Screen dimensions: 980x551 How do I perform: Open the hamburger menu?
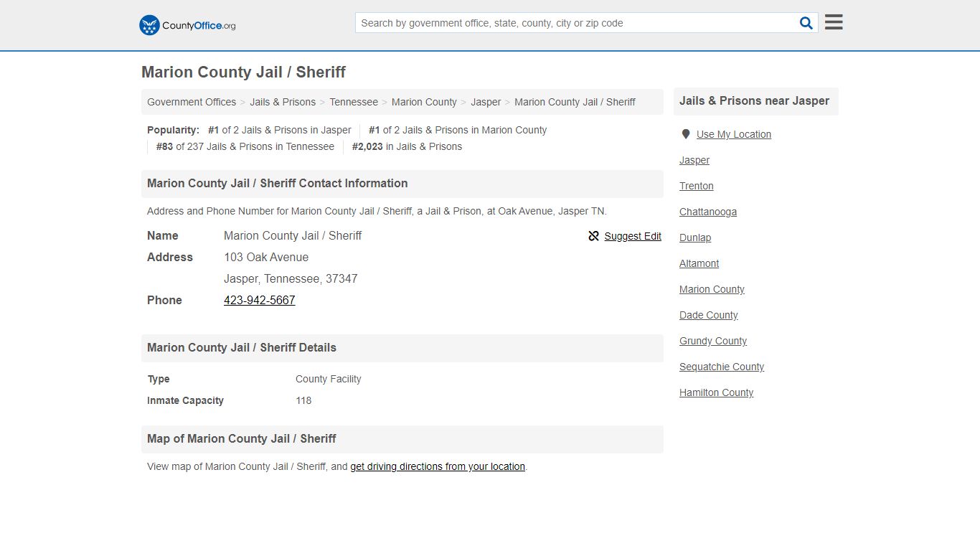pos(834,22)
